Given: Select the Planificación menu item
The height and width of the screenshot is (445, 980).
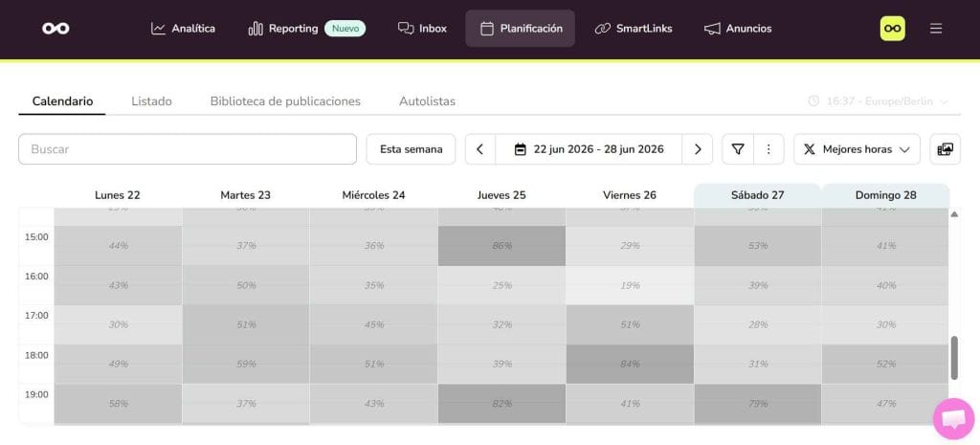Looking at the screenshot, I should tap(520, 28).
